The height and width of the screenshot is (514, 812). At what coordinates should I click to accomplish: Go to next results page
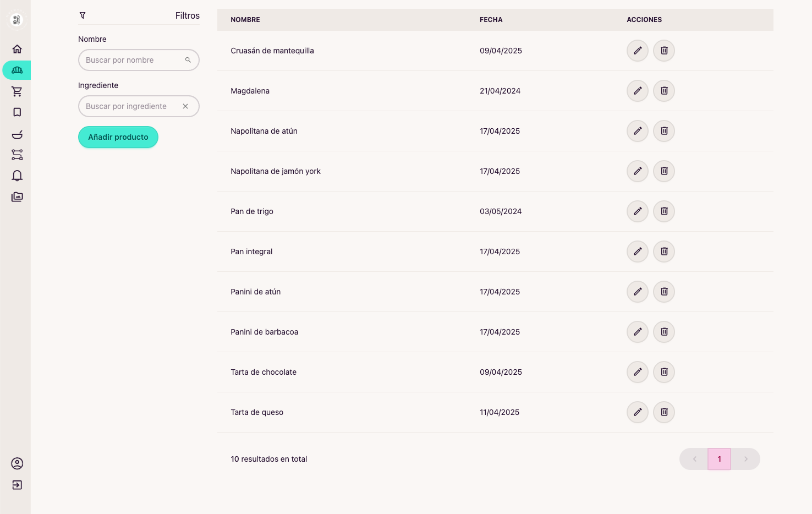(x=745, y=459)
